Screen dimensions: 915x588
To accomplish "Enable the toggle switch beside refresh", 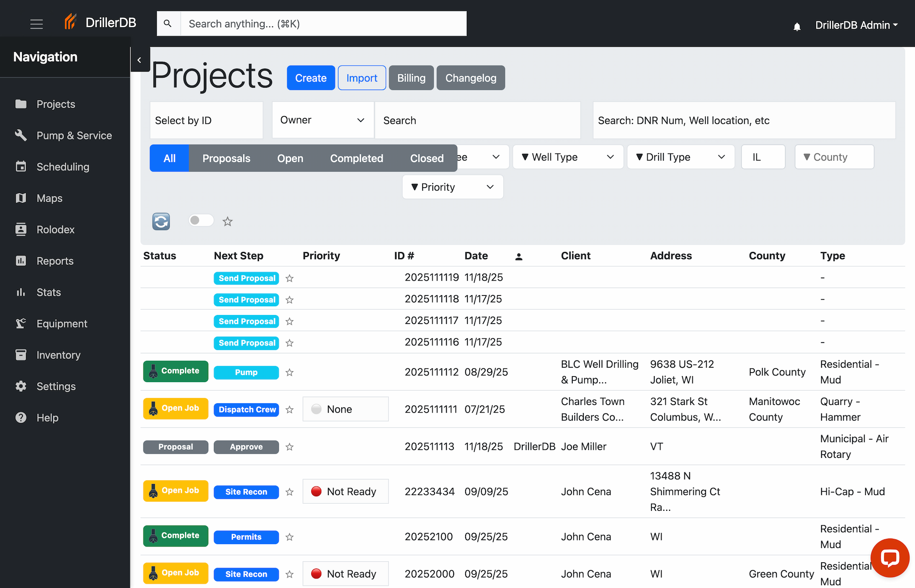I will click(201, 220).
